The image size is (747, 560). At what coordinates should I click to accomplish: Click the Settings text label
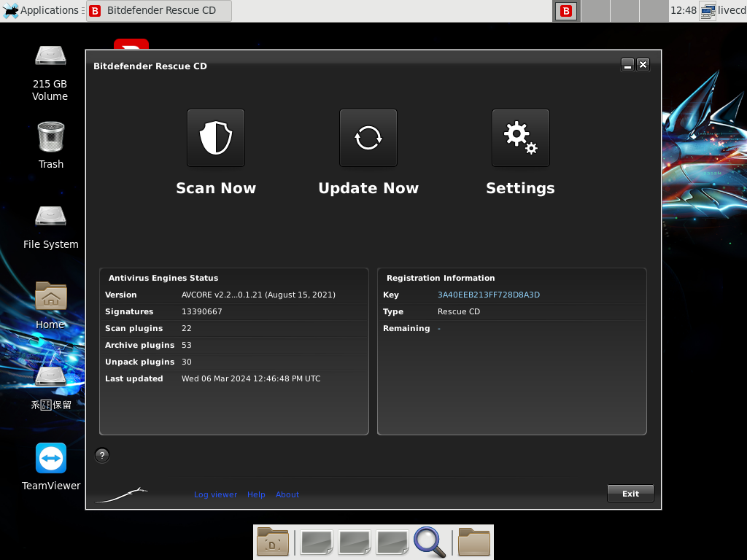tap(520, 188)
